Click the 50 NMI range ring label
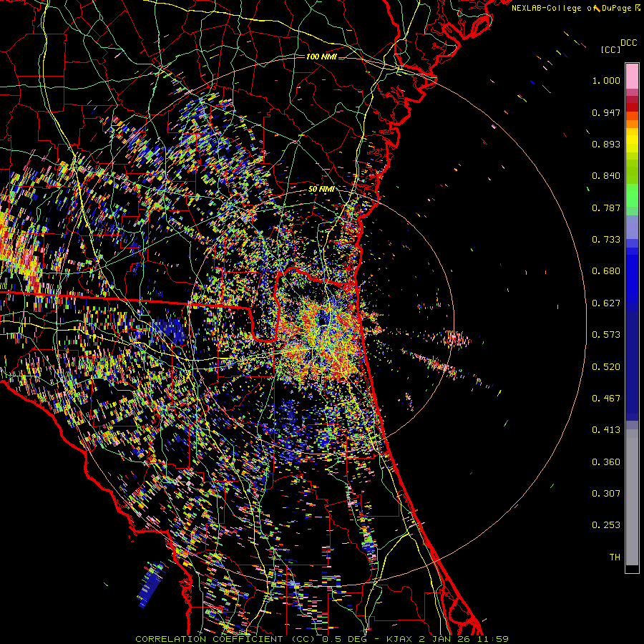The image size is (644, 644). click(321, 190)
